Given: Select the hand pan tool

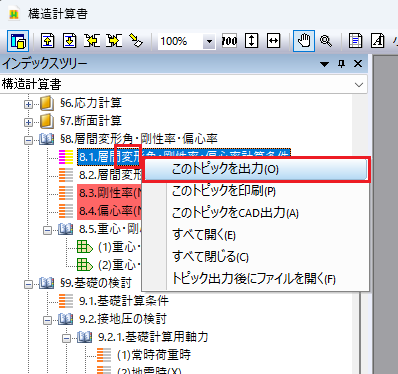Looking at the screenshot, I should click(304, 41).
